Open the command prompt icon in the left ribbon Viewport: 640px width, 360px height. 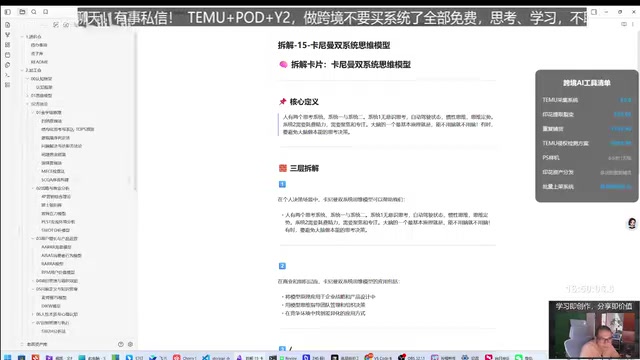click(7, 75)
